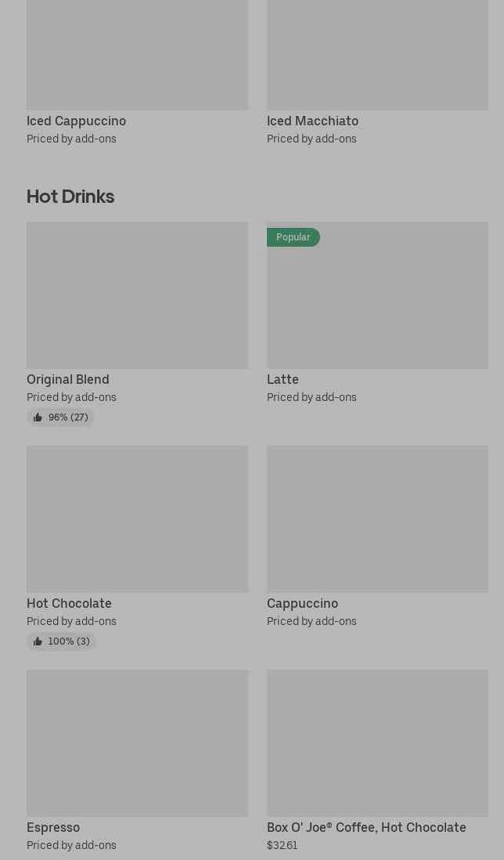Select the Box O' Joe product image
Image resolution: width=504 pixels, height=860 pixels.
click(377, 743)
